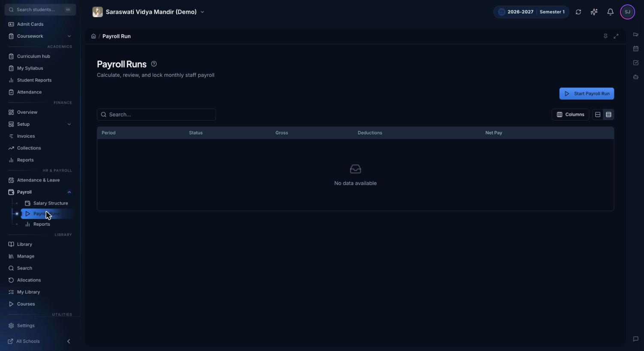The width and height of the screenshot is (644, 351).
Task: Open the AI sparkle assistant icon
Action: coord(594,12)
